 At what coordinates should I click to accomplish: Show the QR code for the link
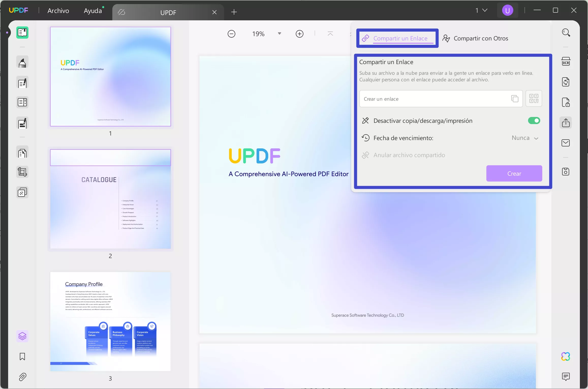(534, 99)
